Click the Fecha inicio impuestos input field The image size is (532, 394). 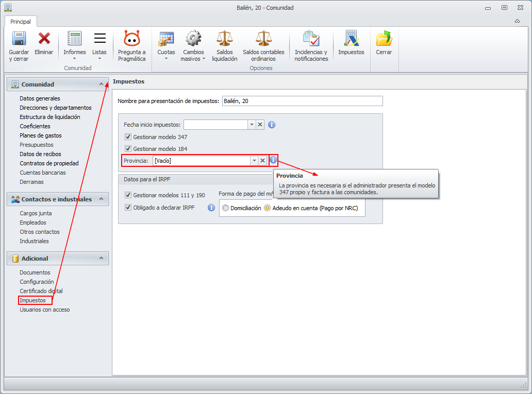tap(215, 125)
